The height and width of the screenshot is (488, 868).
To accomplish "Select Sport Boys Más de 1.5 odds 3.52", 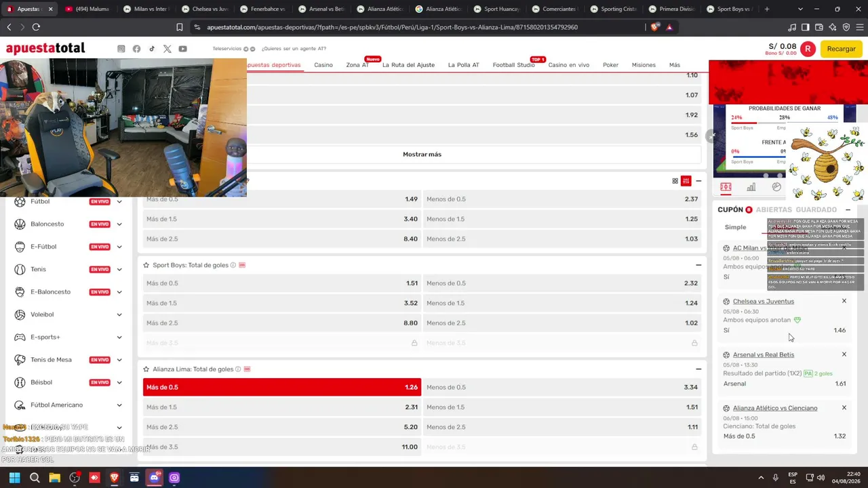I will click(x=282, y=303).
